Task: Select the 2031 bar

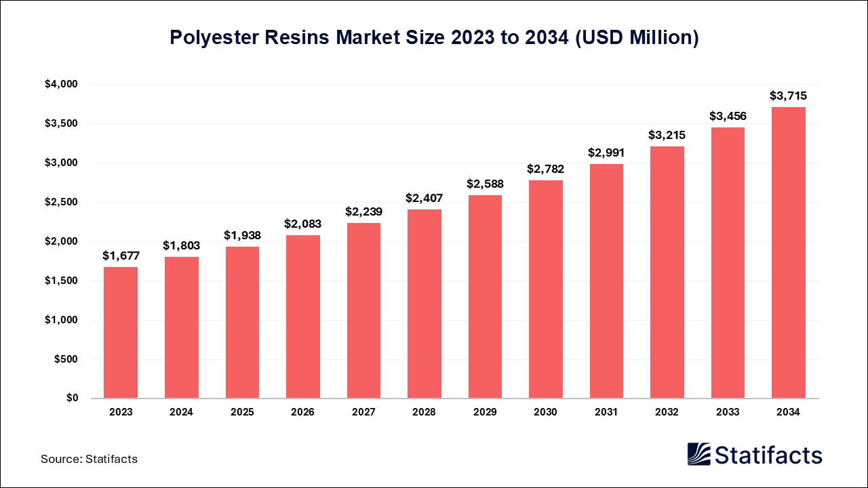Action: click(607, 281)
